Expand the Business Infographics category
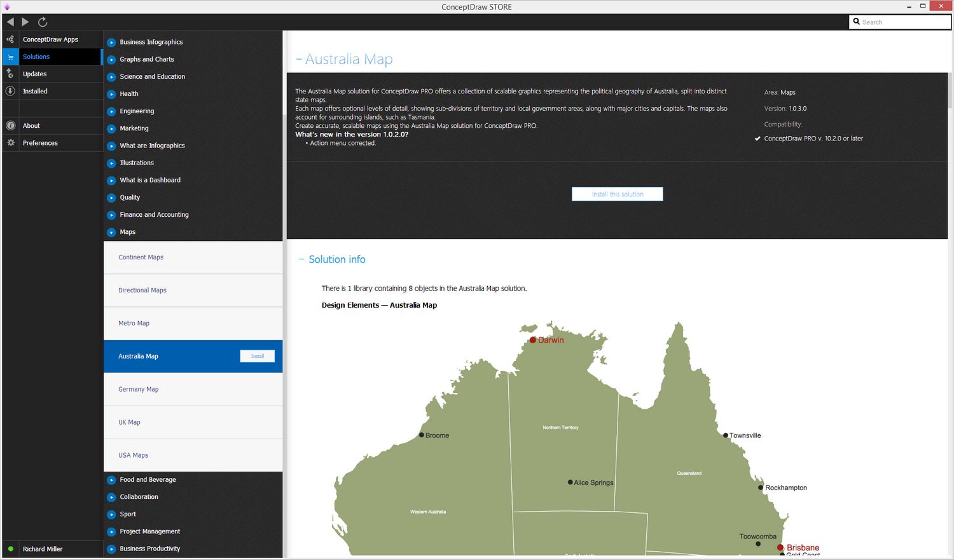 point(111,42)
